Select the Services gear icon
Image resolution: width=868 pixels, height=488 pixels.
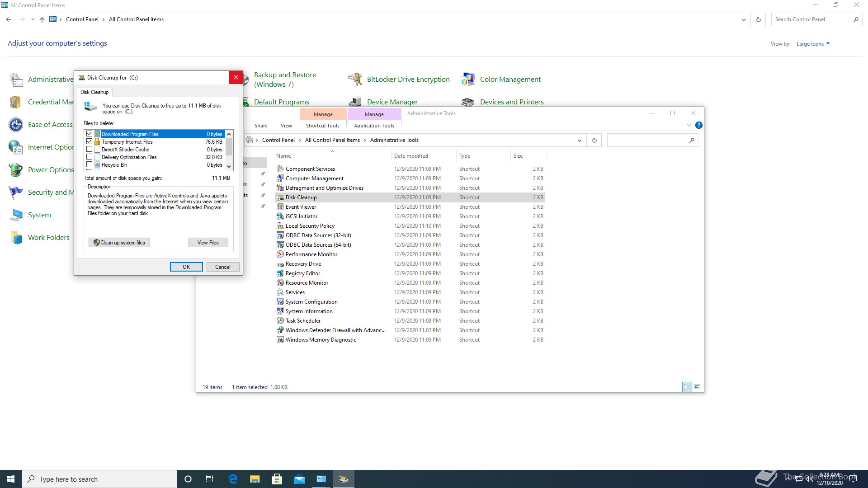pyautogui.click(x=280, y=292)
